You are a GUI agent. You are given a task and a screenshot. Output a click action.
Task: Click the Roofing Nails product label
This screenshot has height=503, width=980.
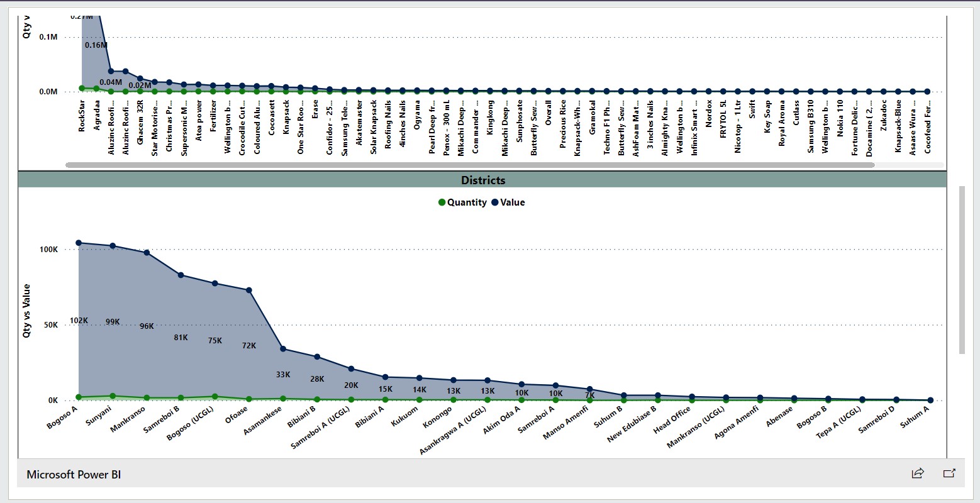click(x=388, y=124)
